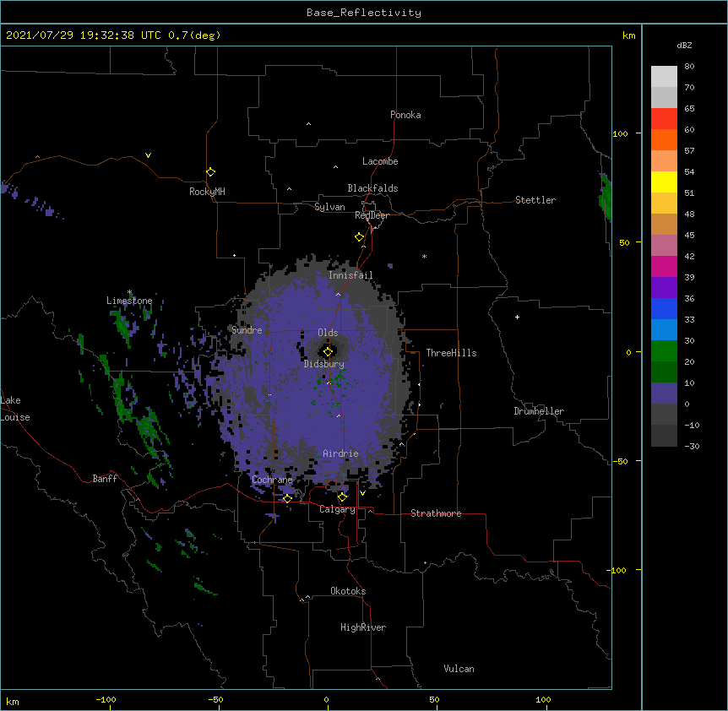Click the Blackfalds city label
The image size is (728, 711).
click(x=372, y=188)
